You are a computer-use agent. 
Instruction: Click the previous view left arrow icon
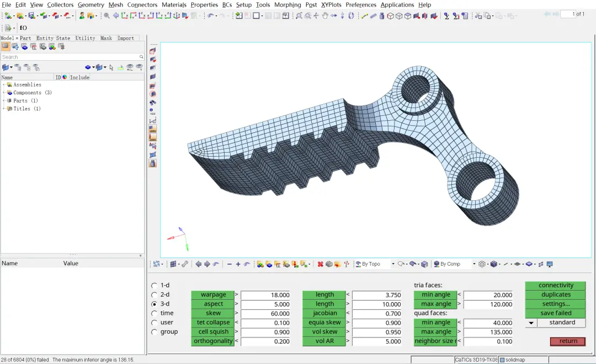tap(199, 264)
